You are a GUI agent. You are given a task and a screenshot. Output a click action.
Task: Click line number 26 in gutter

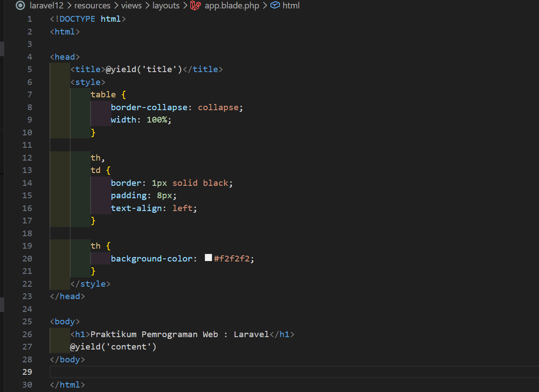point(27,334)
